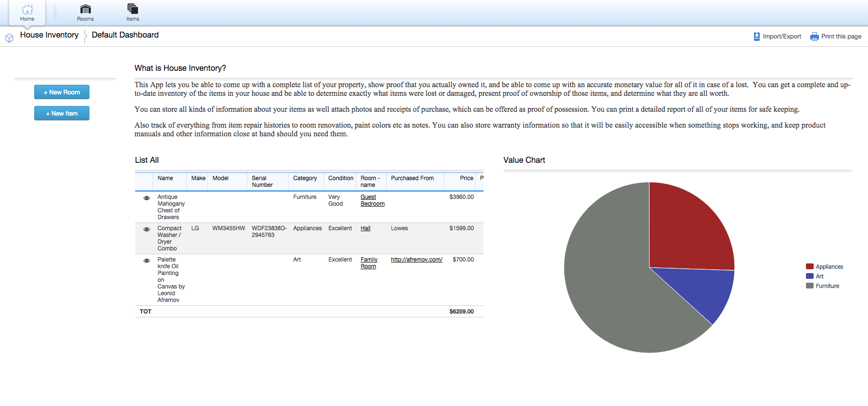Click the Lowes purchased-from cell

(399, 228)
